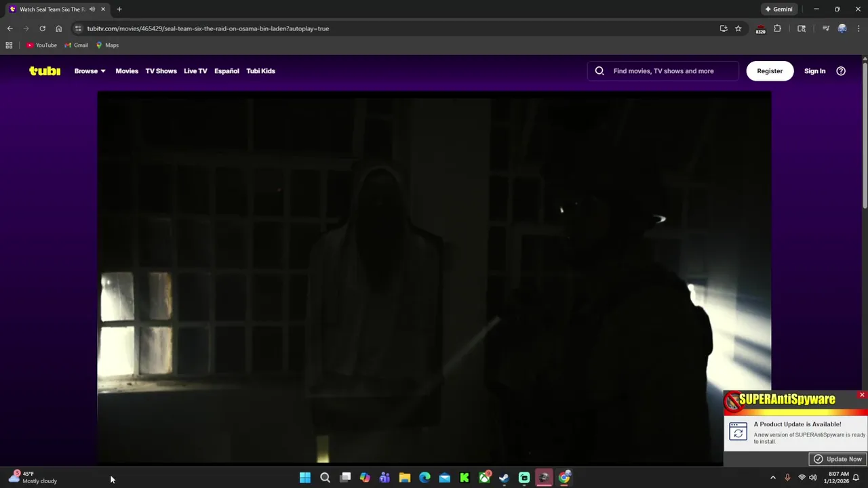This screenshot has width=868, height=488.
Task: Open the green K app on taskbar
Action: tap(465, 478)
